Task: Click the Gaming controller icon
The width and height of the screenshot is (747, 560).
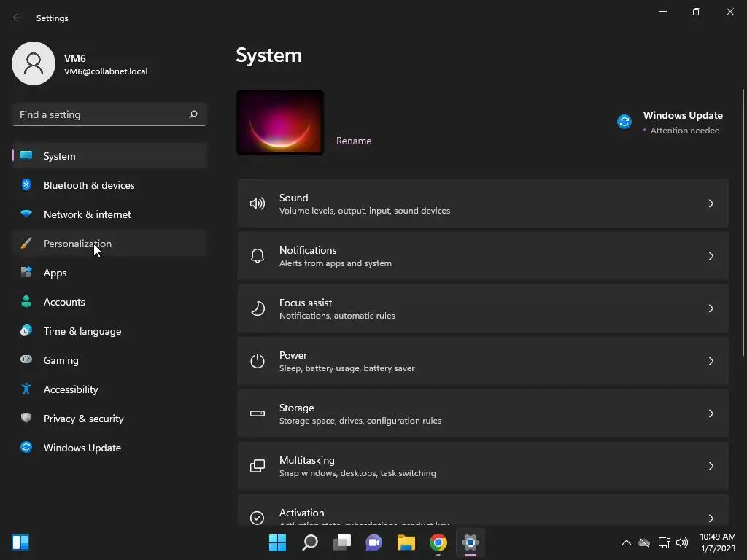Action: 26,359
